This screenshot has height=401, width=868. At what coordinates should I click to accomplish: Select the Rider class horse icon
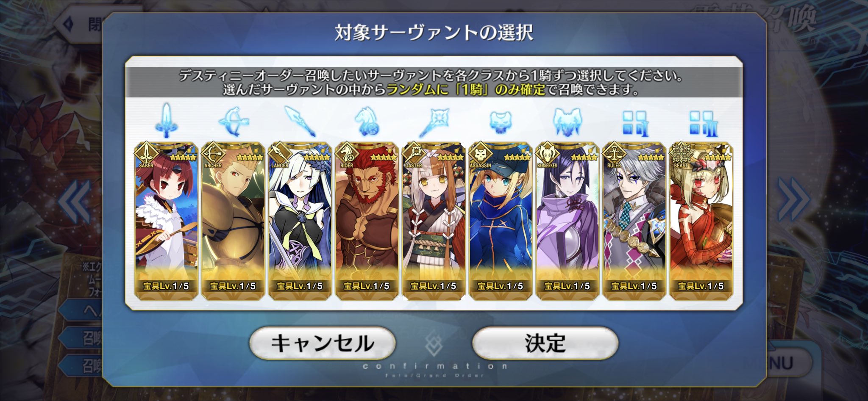point(367,121)
